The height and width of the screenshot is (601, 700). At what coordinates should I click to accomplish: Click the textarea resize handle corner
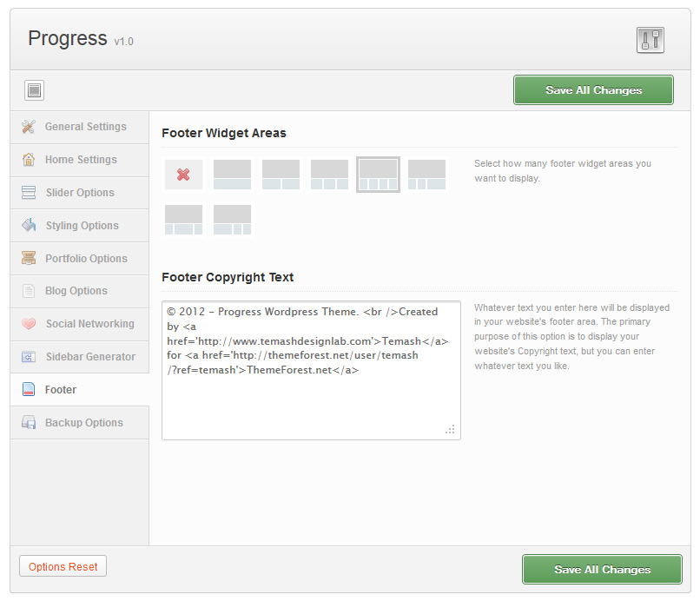point(450,430)
